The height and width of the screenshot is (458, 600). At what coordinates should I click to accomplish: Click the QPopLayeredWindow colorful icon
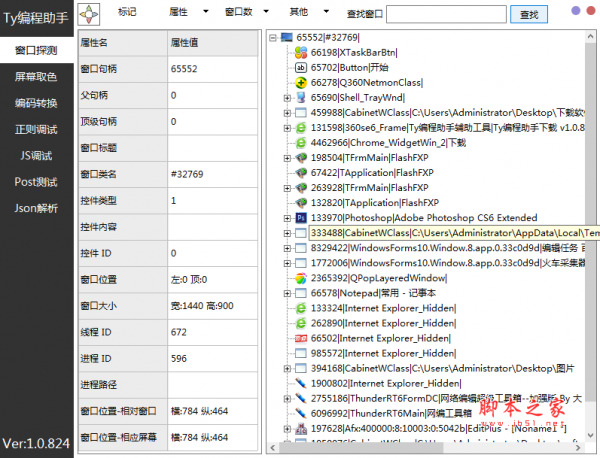click(301, 278)
